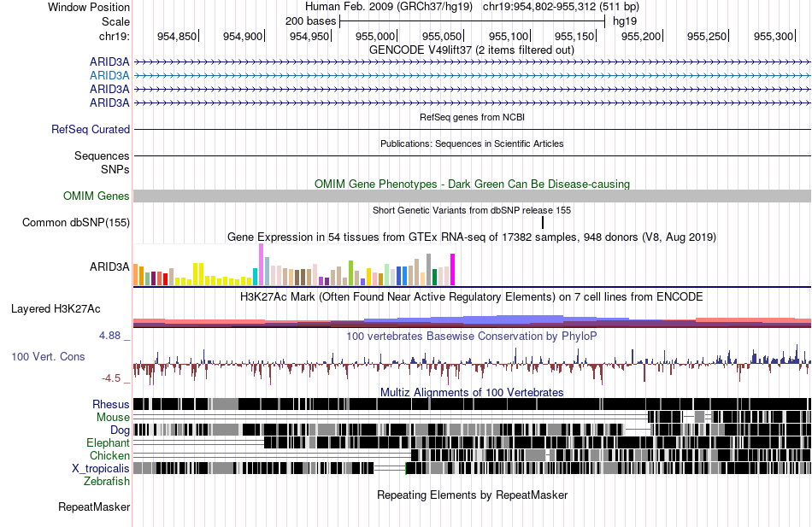This screenshot has width=812, height=527.
Task: Click the RefSeq genes from NCBI title
Action: point(472,117)
